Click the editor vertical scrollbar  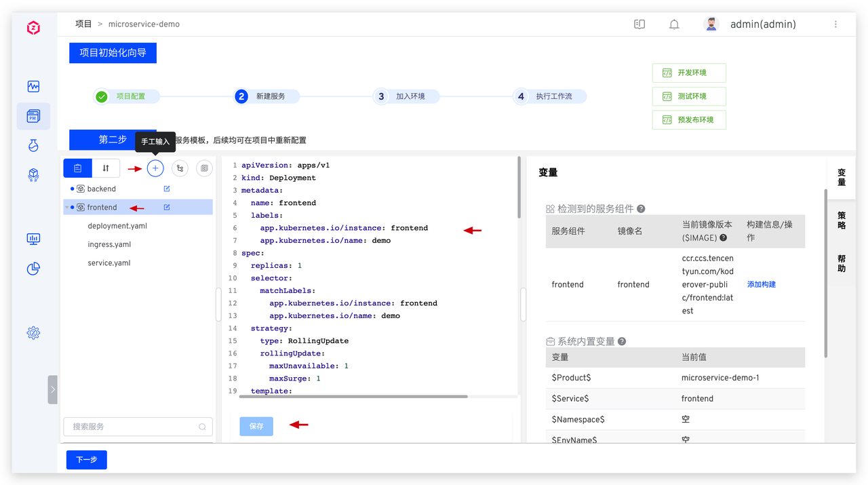(x=519, y=187)
